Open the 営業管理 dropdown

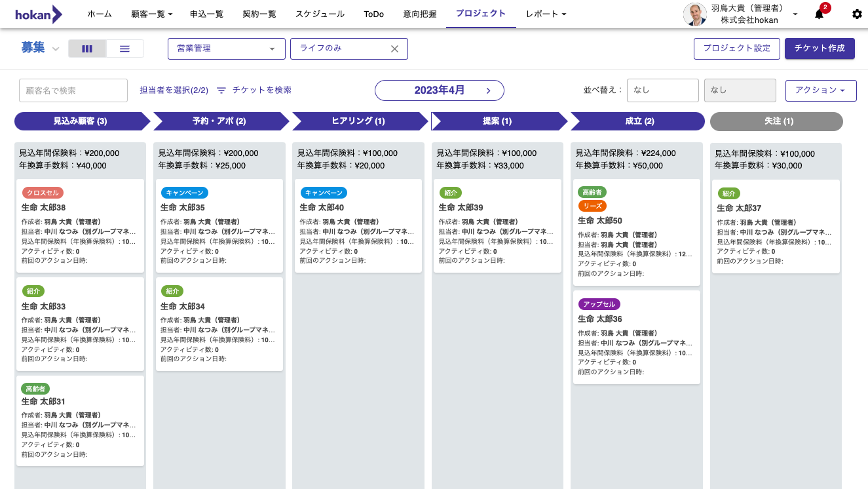click(x=226, y=49)
